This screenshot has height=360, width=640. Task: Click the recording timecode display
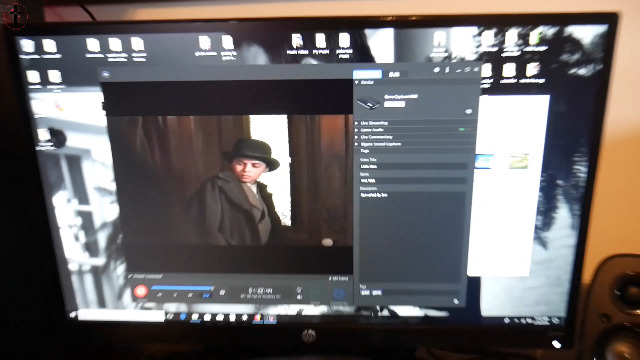[260, 291]
